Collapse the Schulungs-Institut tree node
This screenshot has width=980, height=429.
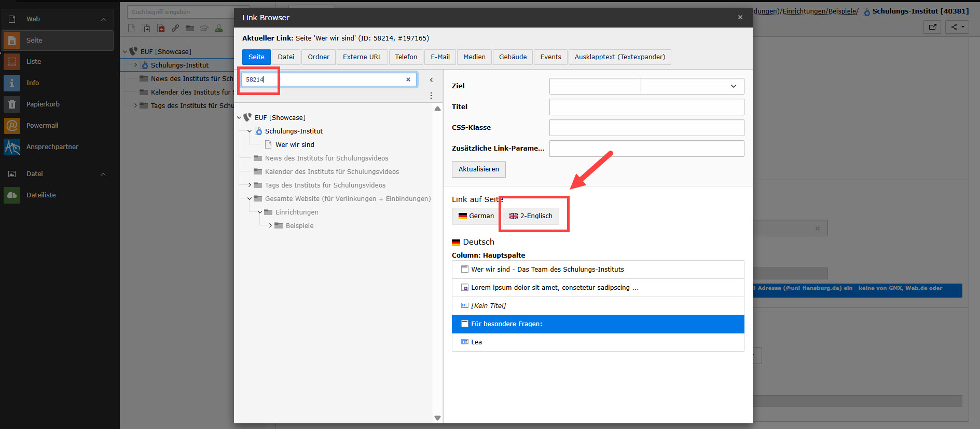[250, 131]
